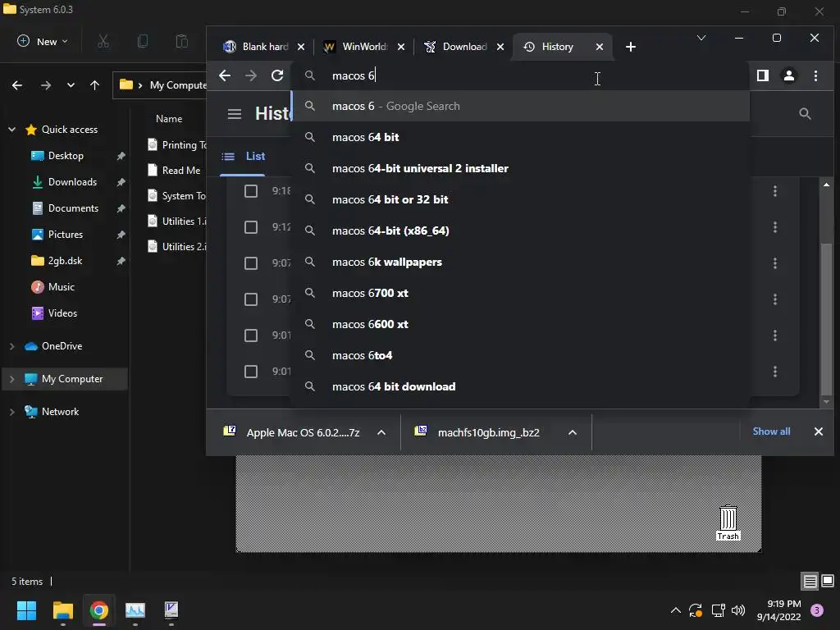This screenshot has height=630, width=840.
Task: Open the Windows Start menu
Action: point(26,610)
